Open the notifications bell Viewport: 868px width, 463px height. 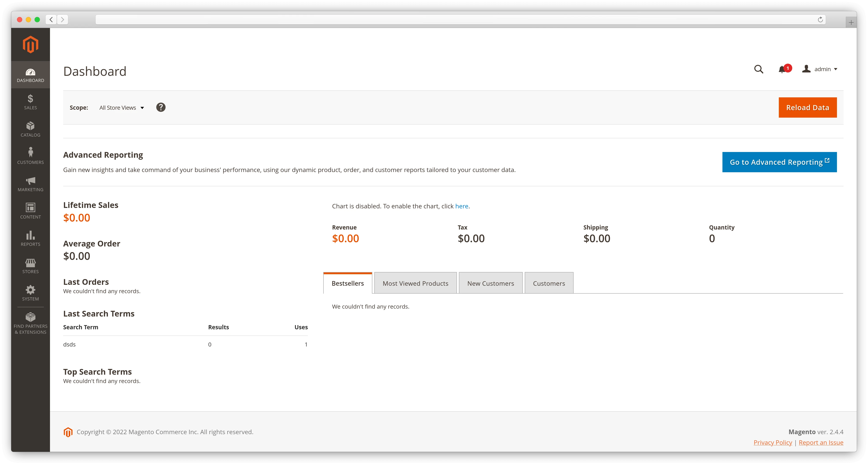coord(782,69)
